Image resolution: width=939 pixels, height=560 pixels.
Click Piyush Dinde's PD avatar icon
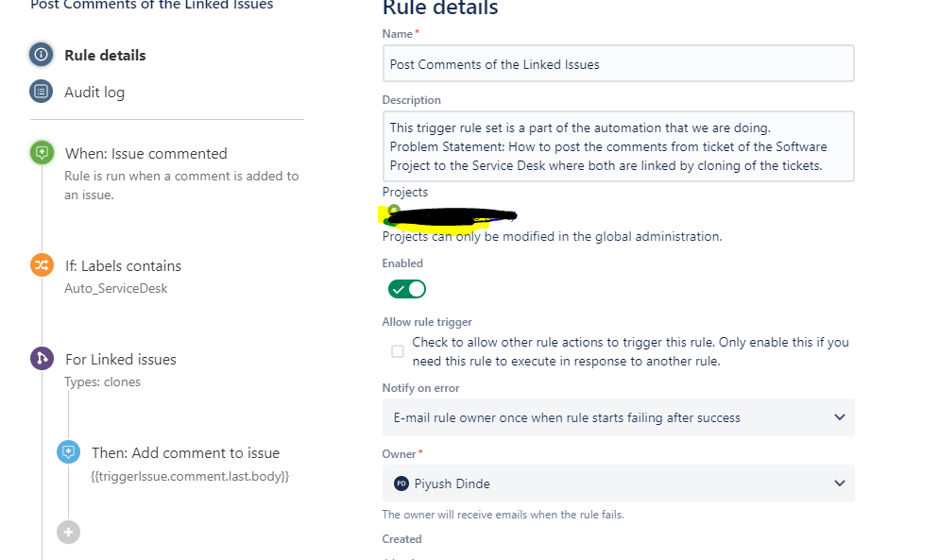401,484
